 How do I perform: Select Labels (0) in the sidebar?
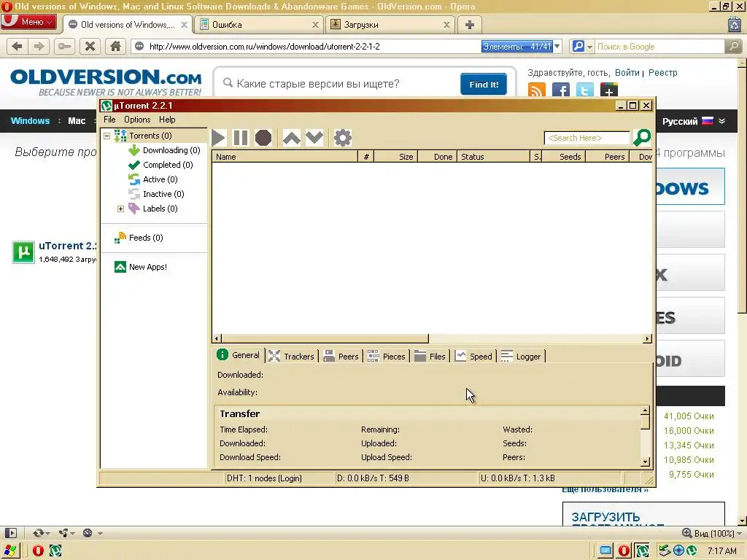pos(153,209)
